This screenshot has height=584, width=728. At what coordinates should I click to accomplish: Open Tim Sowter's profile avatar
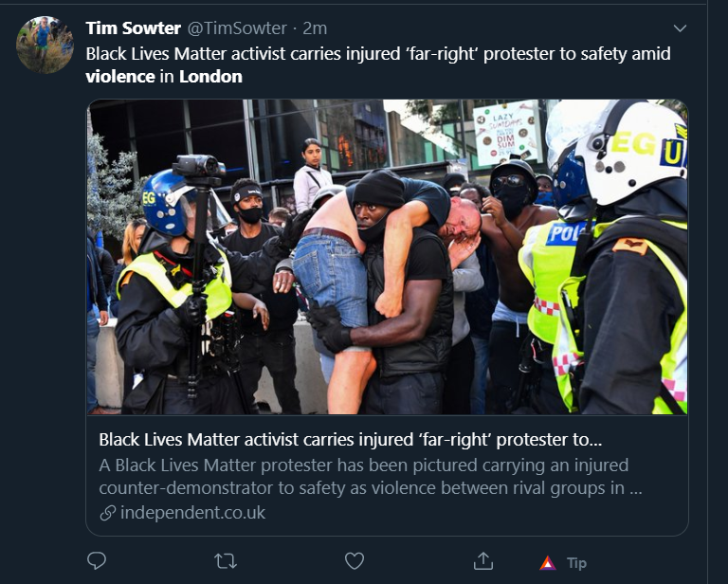[45, 45]
